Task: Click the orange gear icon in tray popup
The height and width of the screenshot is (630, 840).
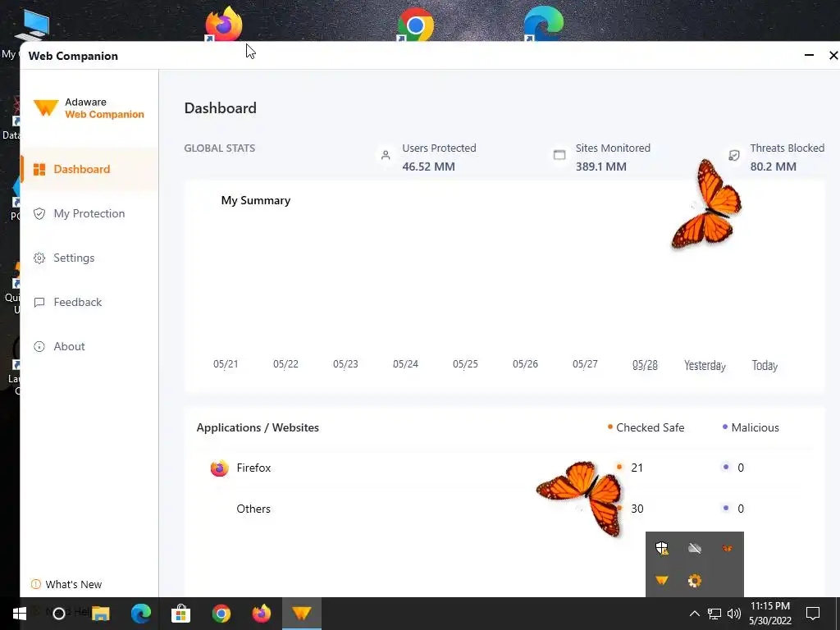Action: [x=695, y=581]
